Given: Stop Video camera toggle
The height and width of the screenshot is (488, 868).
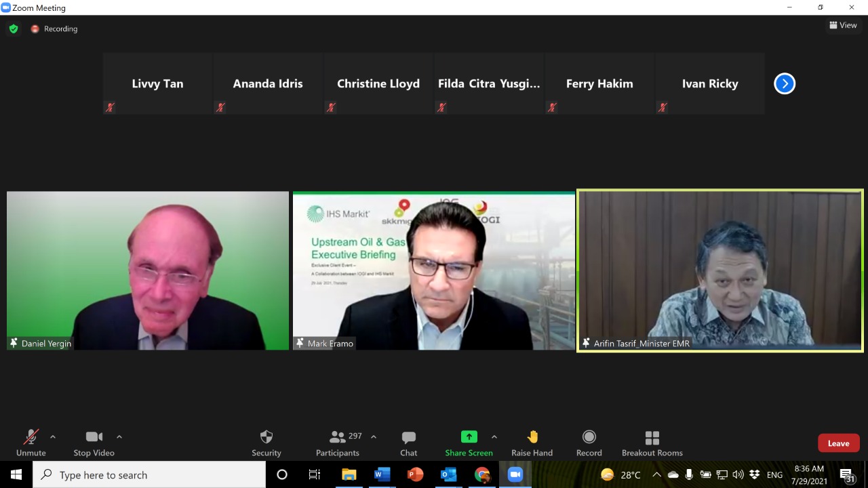Looking at the screenshot, I should pos(94,443).
